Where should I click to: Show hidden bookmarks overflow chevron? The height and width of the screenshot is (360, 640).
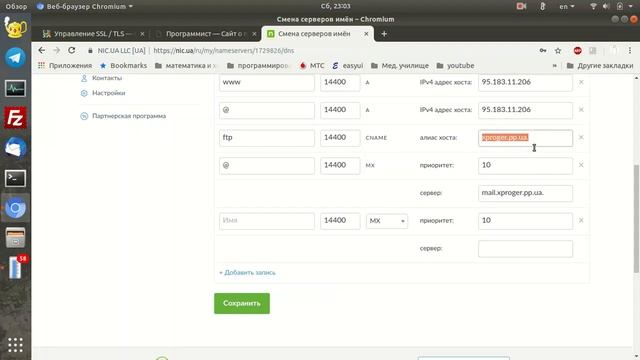coord(555,66)
